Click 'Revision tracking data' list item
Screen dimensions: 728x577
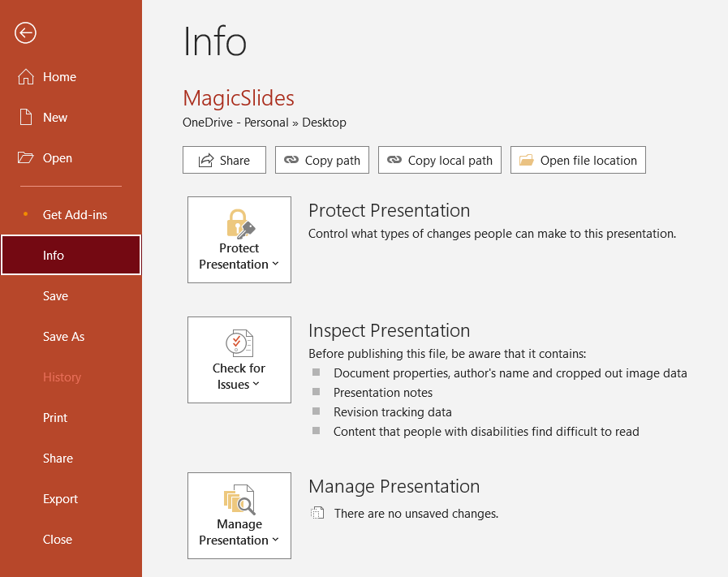(x=392, y=412)
